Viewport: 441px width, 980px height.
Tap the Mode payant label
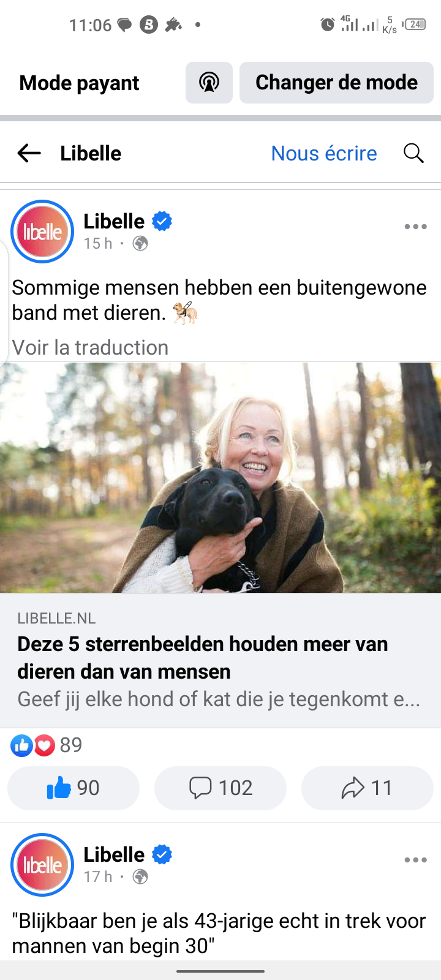(80, 83)
